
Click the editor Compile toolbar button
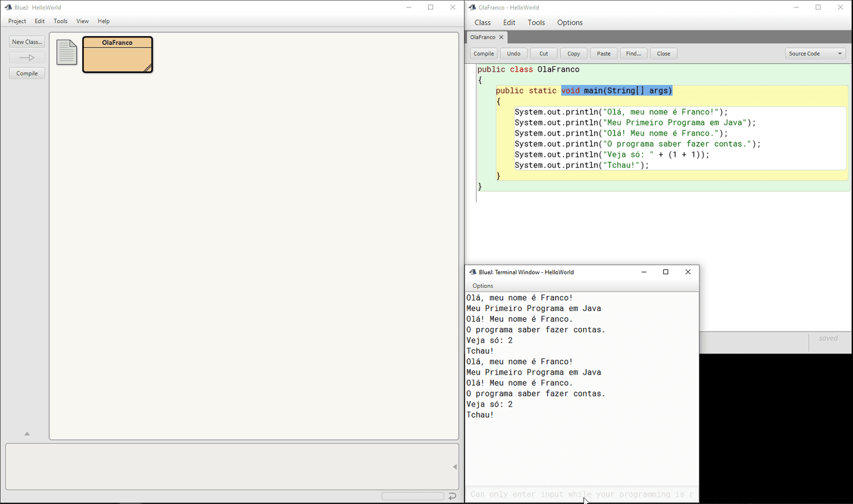click(484, 54)
